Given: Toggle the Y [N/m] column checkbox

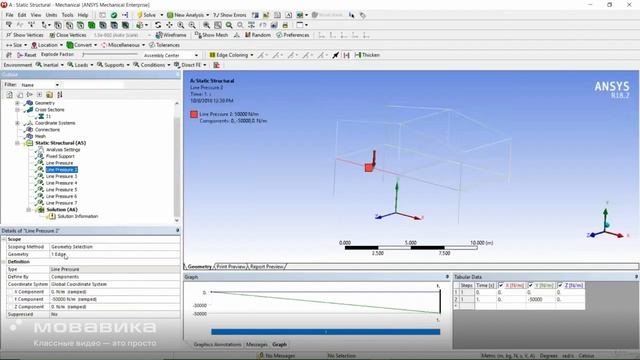Looking at the screenshot, I should (531, 285).
